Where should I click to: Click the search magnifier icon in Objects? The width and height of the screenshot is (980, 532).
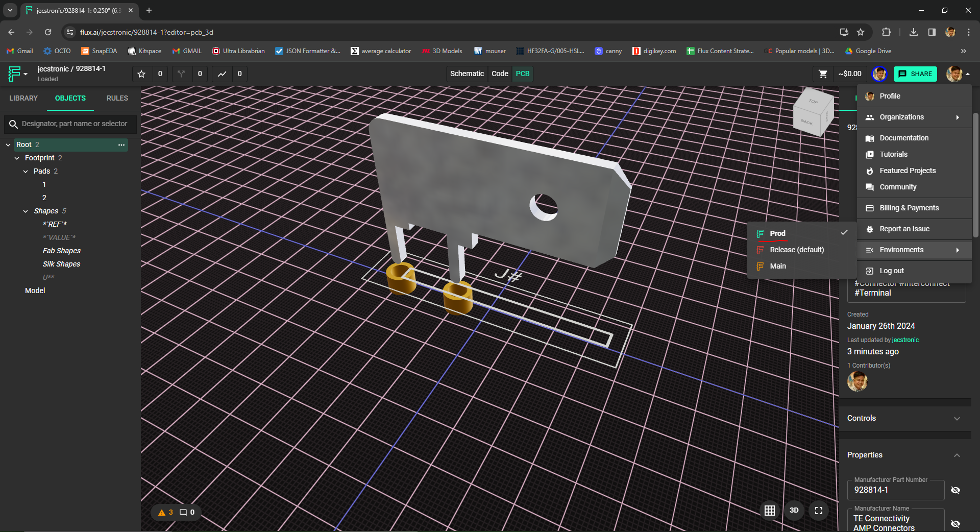coord(14,124)
